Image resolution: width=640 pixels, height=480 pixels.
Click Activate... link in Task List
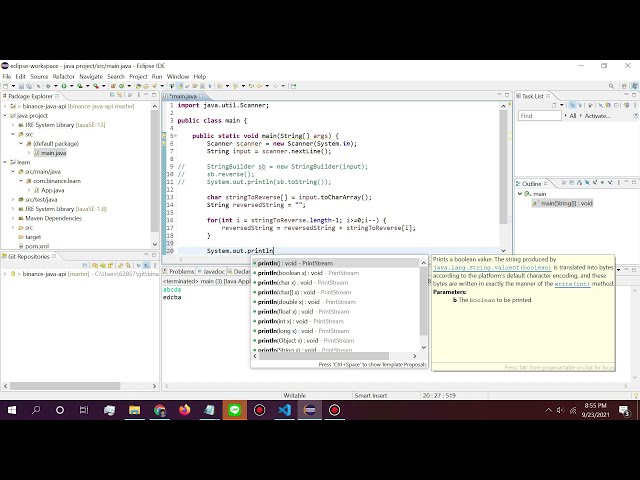(x=597, y=116)
